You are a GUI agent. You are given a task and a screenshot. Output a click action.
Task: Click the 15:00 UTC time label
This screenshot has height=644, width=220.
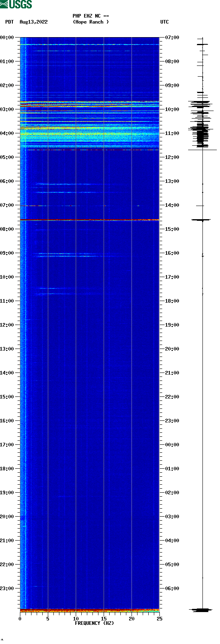click(172, 229)
